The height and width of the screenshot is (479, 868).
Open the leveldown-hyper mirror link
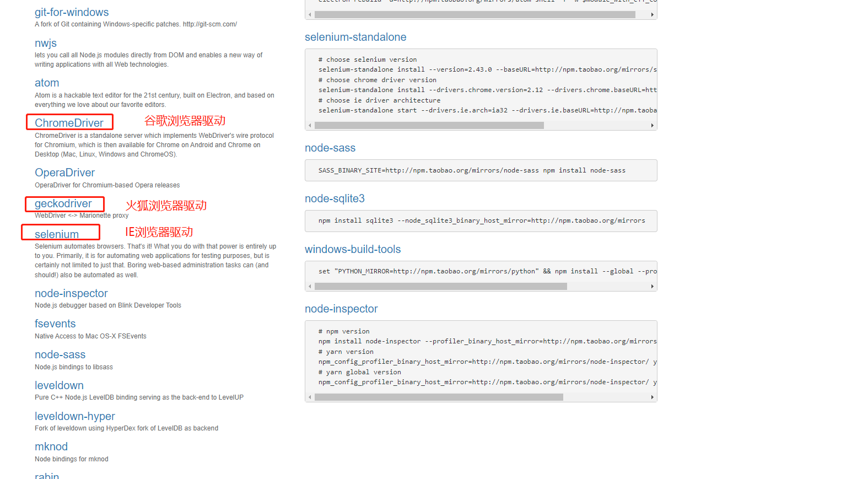[75, 416]
